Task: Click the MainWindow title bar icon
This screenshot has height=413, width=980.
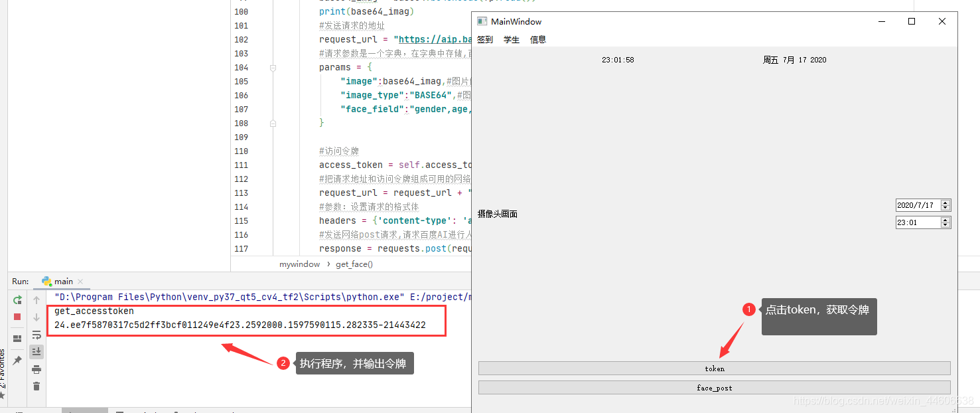Action: coord(482,21)
